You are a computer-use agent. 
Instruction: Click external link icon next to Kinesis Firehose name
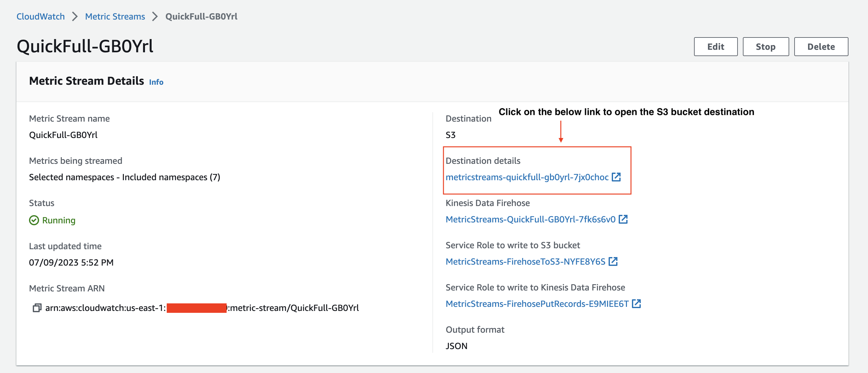pos(623,219)
